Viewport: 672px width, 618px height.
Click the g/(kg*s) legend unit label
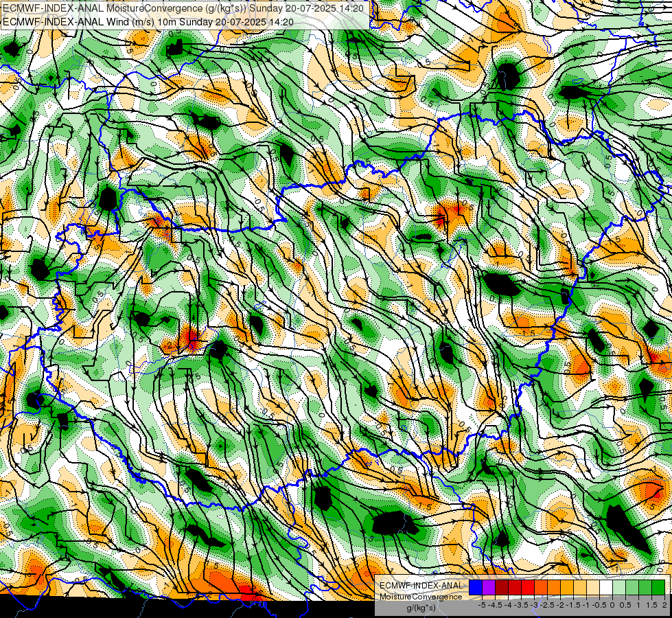[x=421, y=608]
